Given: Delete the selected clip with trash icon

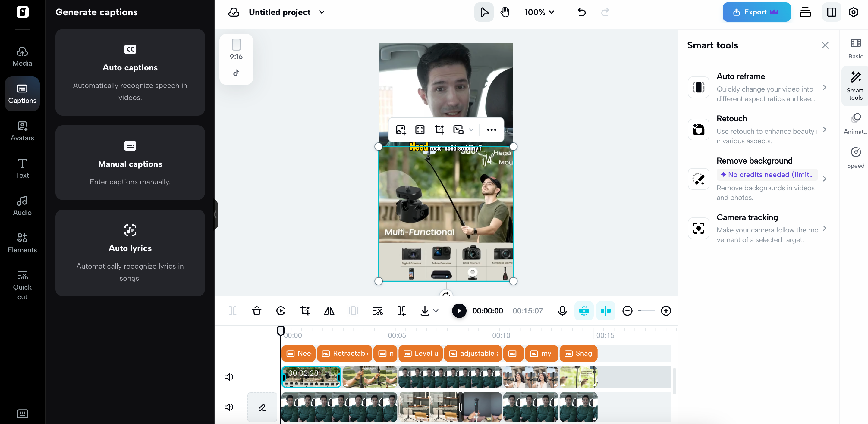Looking at the screenshot, I should pyautogui.click(x=256, y=311).
